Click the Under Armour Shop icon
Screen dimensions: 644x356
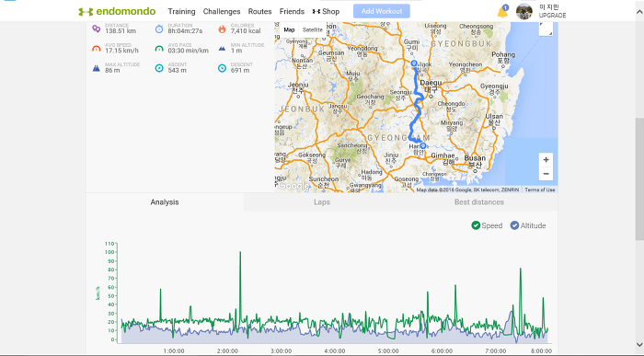(x=316, y=11)
